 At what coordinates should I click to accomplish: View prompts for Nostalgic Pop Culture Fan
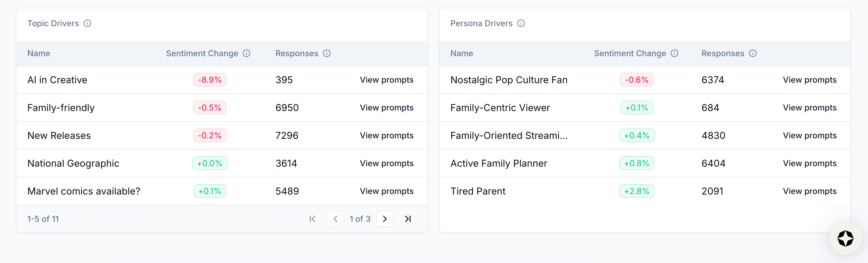809,80
